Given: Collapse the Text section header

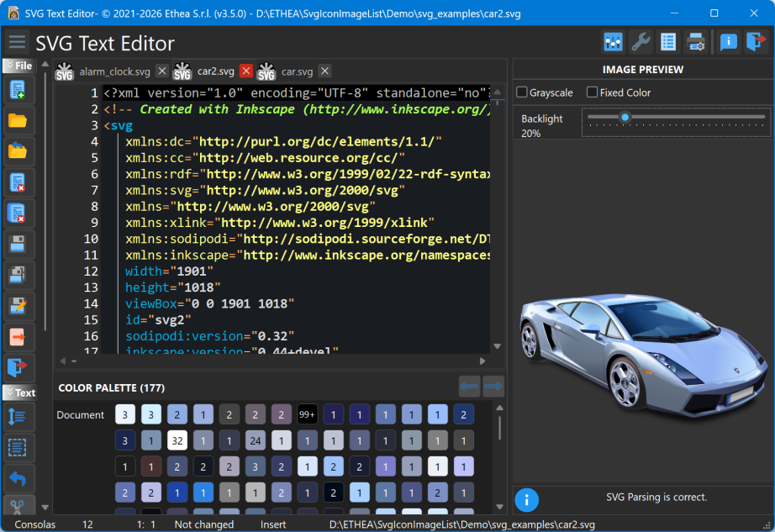Looking at the screenshot, I should 18,392.
